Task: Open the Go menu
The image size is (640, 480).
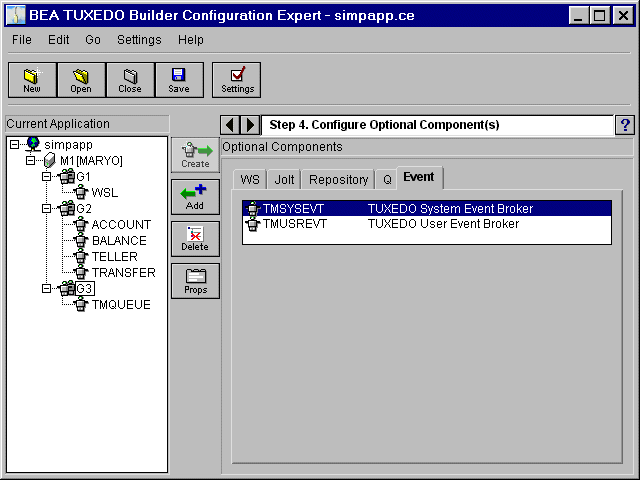Action: pyautogui.click(x=93, y=40)
